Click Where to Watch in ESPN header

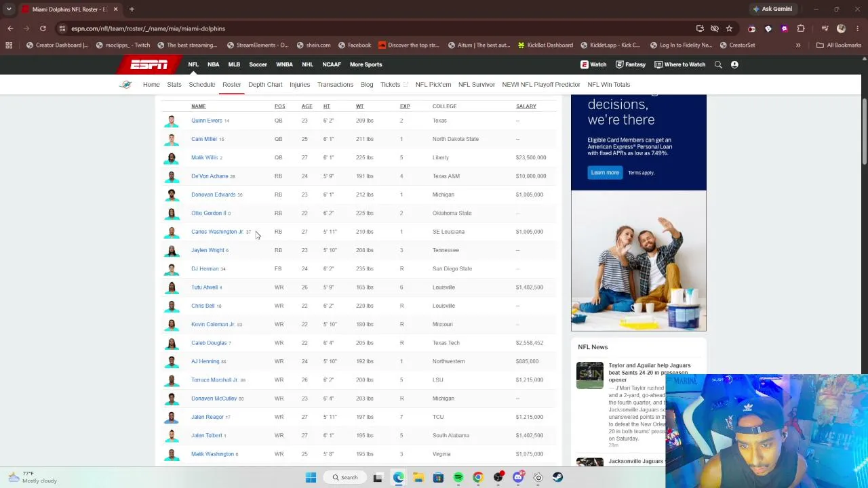[x=680, y=64]
